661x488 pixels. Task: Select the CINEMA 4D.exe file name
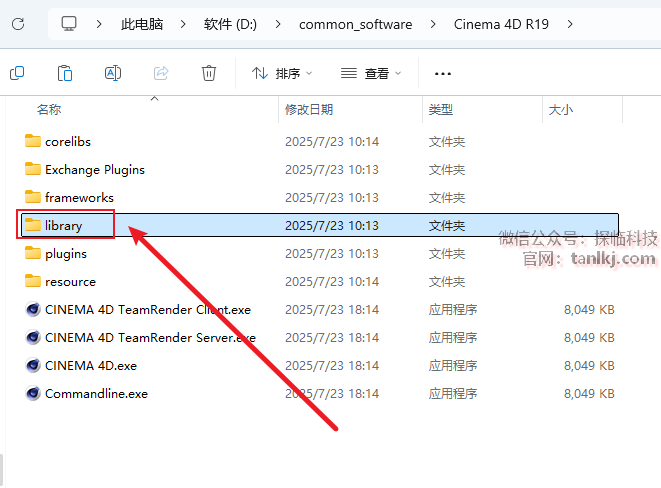click(x=91, y=366)
